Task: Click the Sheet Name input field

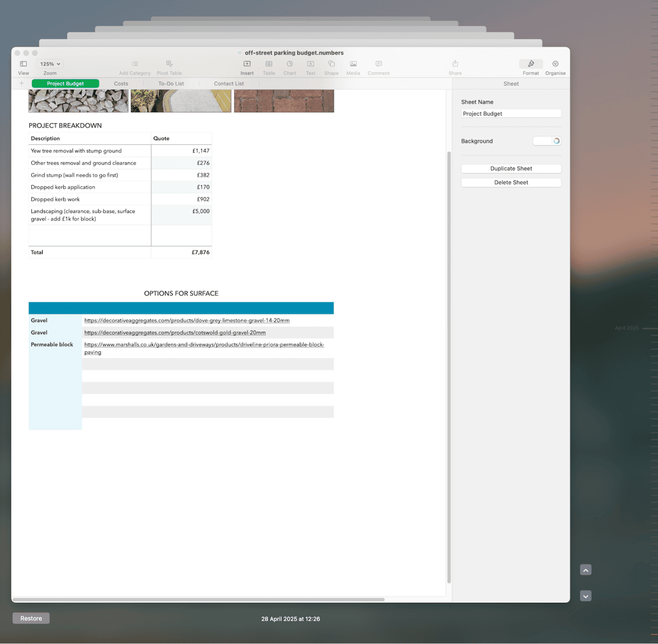Action: (511, 114)
